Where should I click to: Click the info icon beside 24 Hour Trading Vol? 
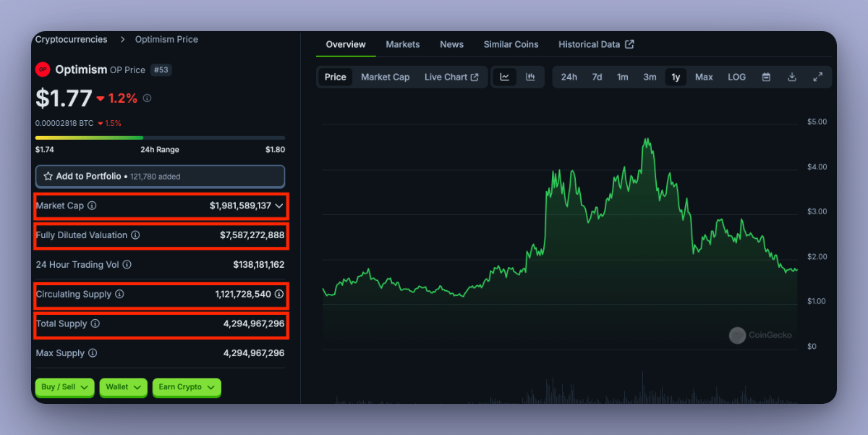point(127,265)
